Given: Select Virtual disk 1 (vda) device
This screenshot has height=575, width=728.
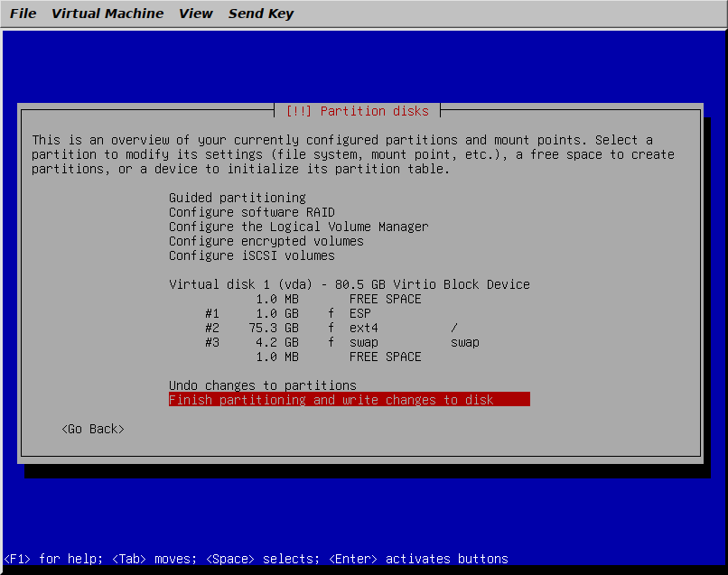Looking at the screenshot, I should coord(349,284).
